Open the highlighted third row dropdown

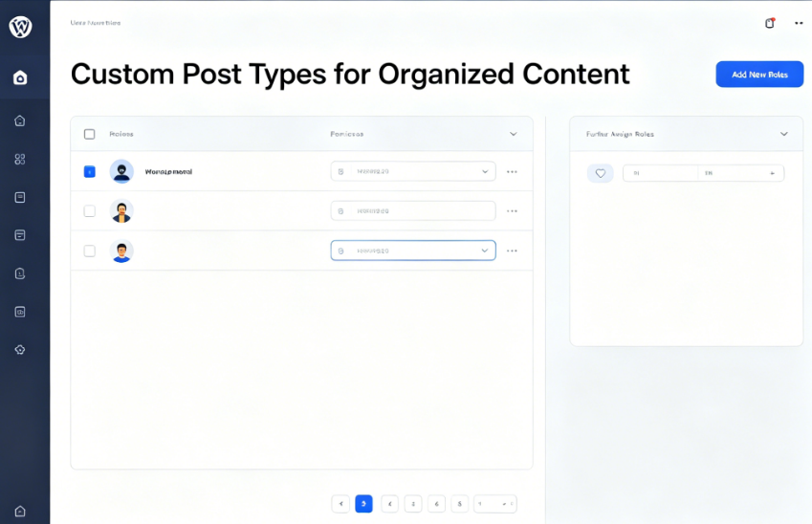point(413,251)
